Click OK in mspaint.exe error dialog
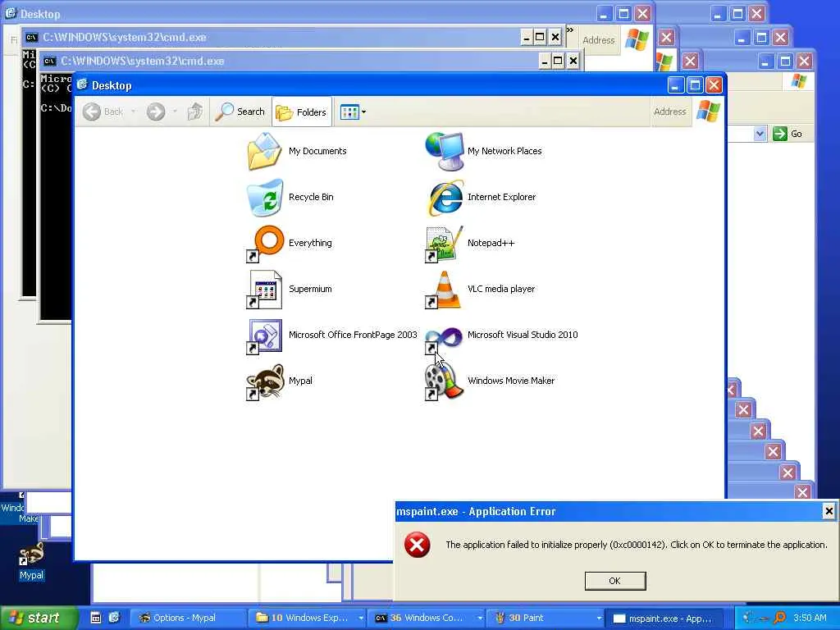The image size is (840, 630). click(615, 581)
